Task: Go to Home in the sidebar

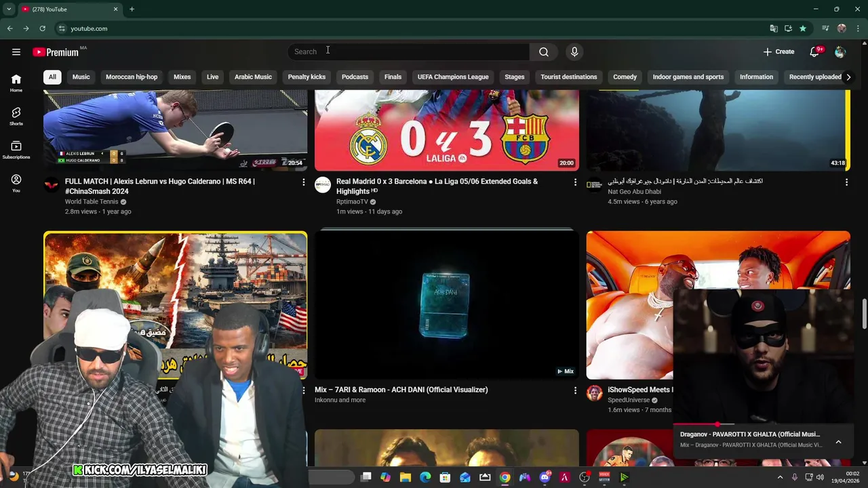Action: coord(16,83)
